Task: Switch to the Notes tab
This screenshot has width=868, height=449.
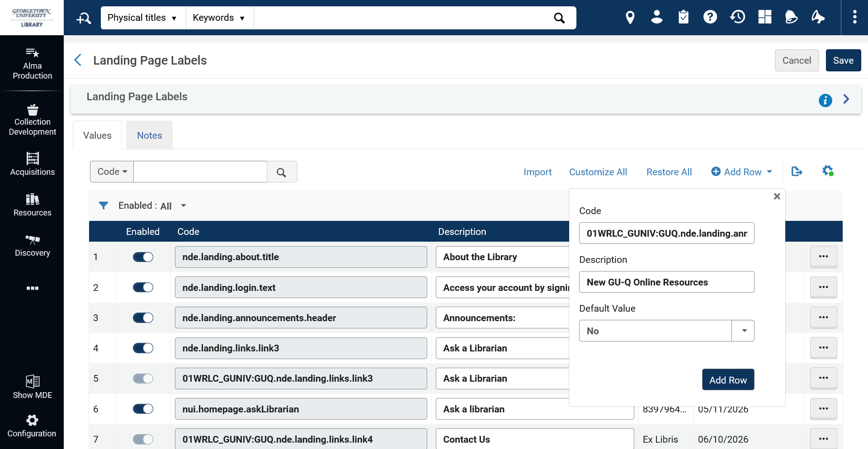Action: (149, 136)
